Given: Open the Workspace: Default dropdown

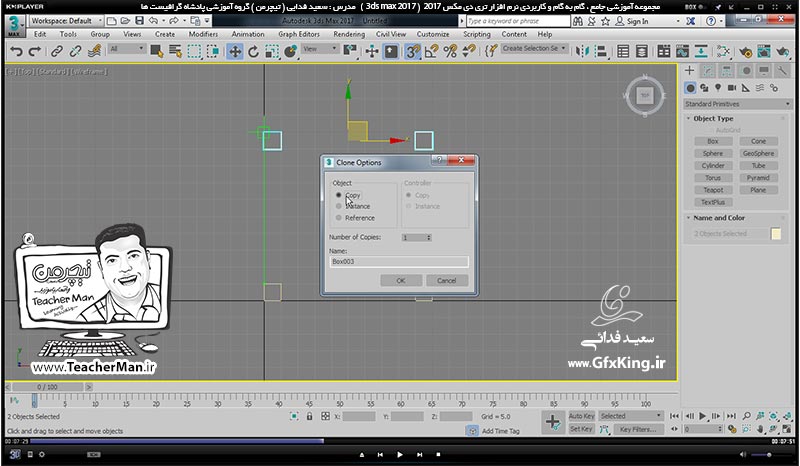Looking at the screenshot, I should 66,21.
